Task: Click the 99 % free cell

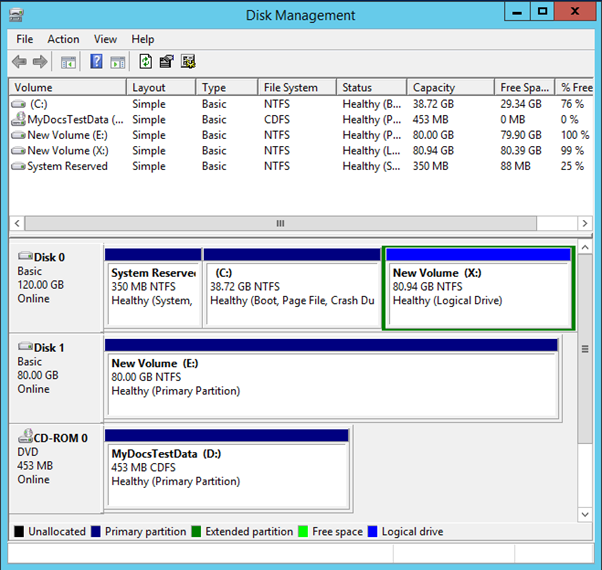Action: point(572,150)
